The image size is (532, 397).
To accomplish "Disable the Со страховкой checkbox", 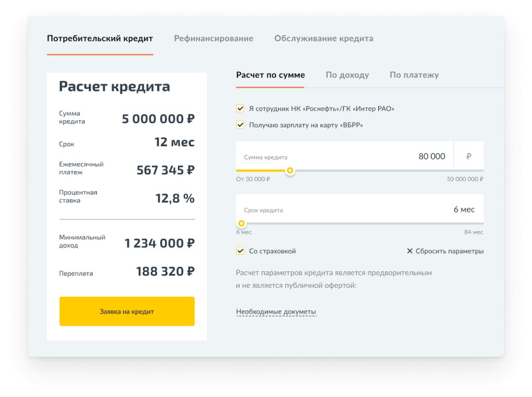I will 240,251.
